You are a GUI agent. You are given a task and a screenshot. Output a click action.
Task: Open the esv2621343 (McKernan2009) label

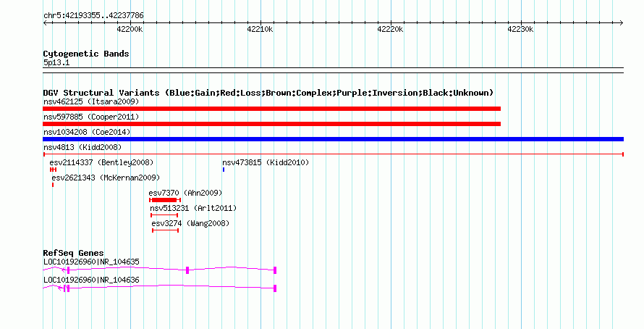pyautogui.click(x=106, y=178)
